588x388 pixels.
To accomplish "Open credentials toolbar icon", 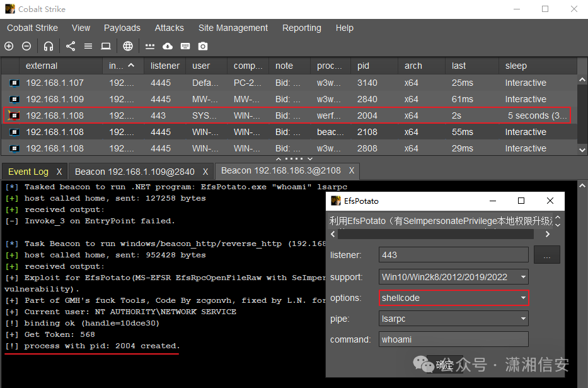I will pyautogui.click(x=150, y=46).
